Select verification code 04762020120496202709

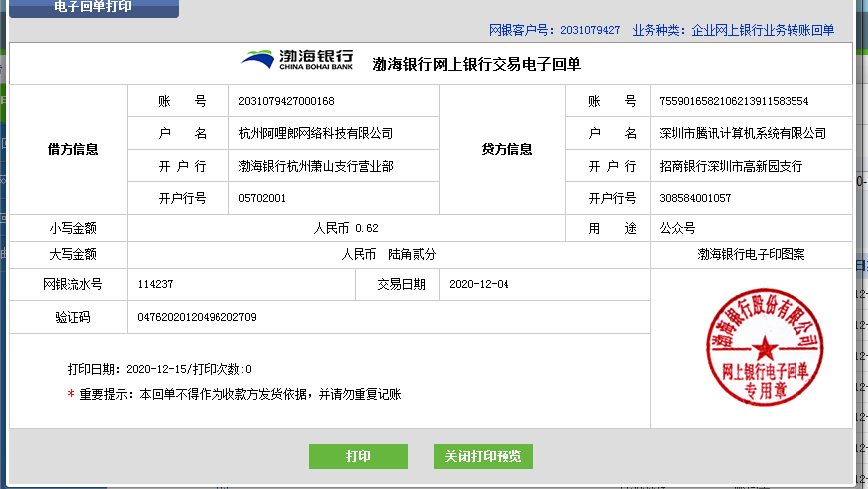197,317
